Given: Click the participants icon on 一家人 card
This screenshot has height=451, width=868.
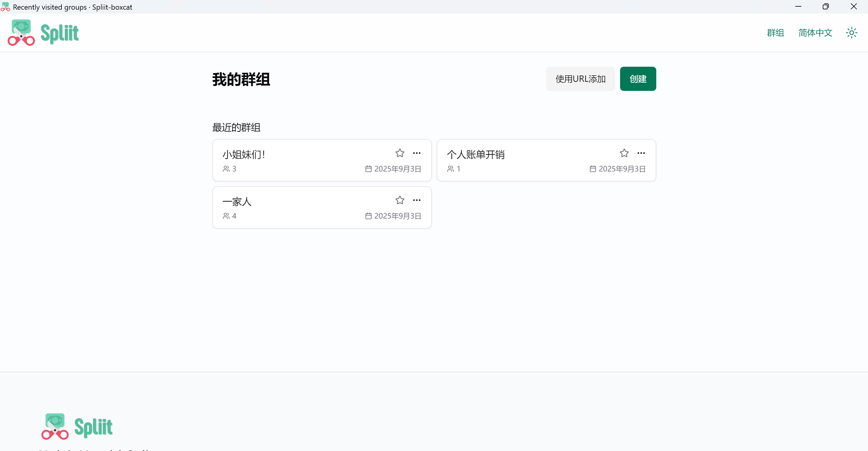Looking at the screenshot, I should 226,216.
